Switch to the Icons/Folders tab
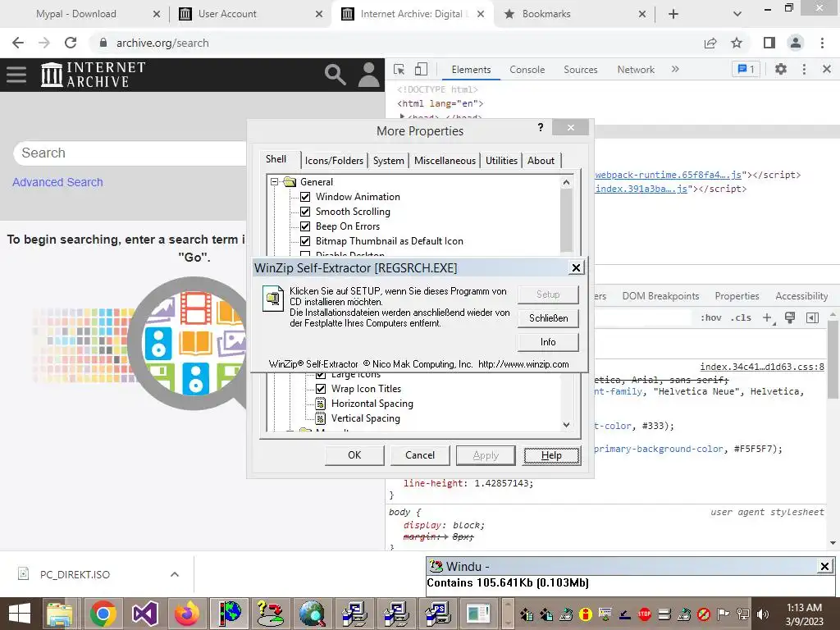The image size is (840, 630). point(335,160)
